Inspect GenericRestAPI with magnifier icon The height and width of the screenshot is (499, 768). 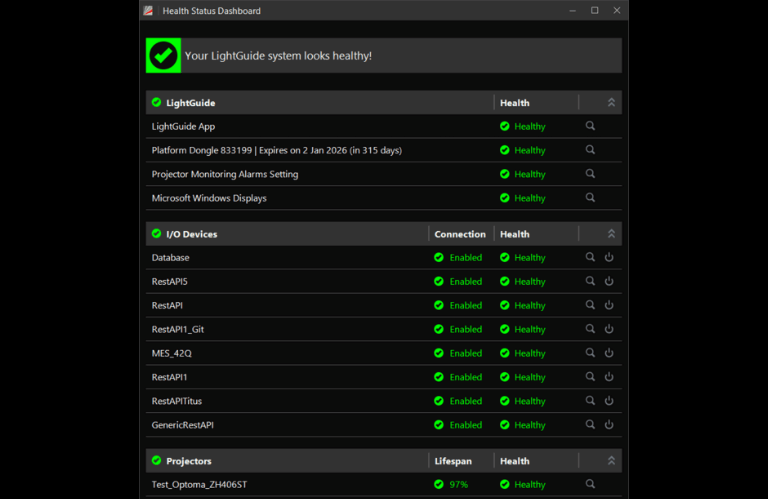point(590,425)
